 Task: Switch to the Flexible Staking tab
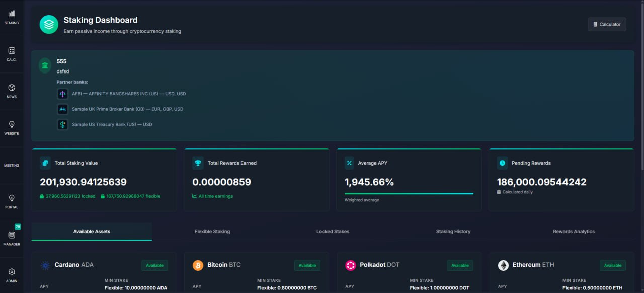click(x=212, y=232)
